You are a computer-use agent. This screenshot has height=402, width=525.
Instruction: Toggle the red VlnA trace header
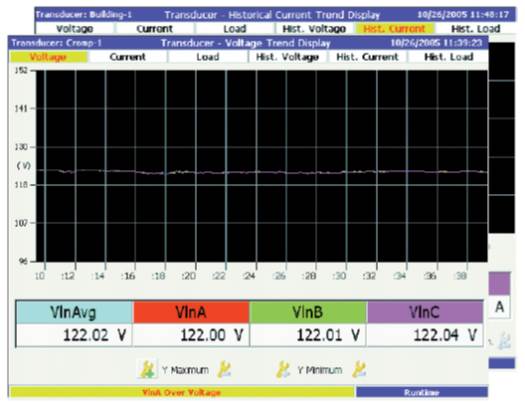click(191, 312)
